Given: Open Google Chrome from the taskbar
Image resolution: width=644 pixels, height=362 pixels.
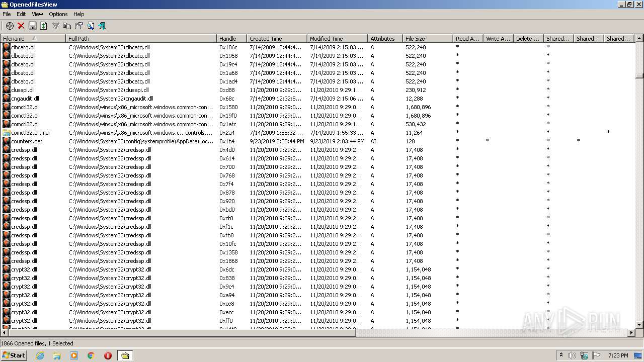Looking at the screenshot, I should [91, 355].
